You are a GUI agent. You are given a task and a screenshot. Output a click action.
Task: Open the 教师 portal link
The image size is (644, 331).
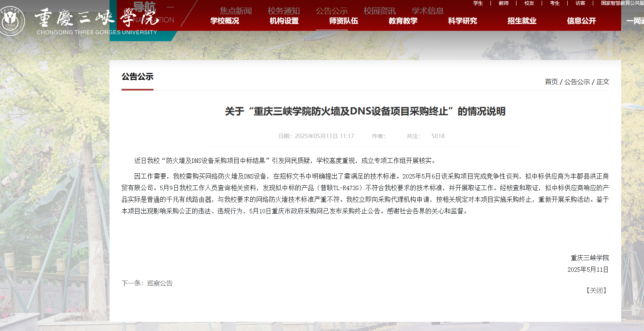click(x=504, y=3)
